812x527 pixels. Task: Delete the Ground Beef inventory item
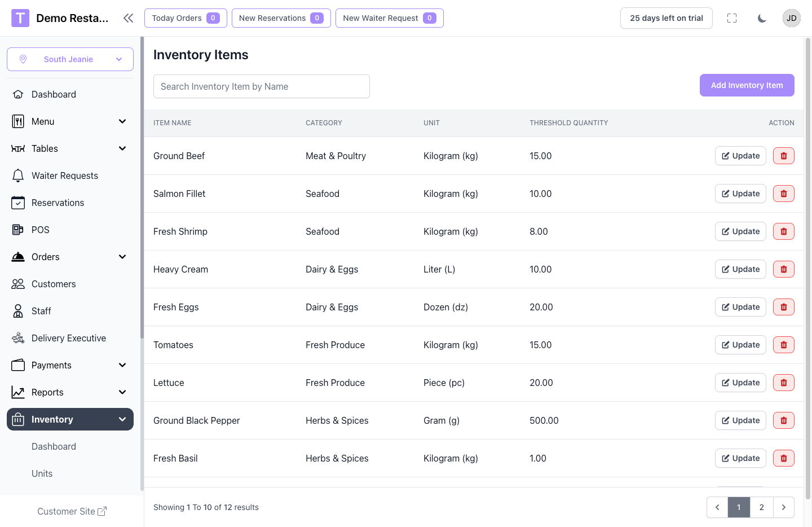click(783, 156)
